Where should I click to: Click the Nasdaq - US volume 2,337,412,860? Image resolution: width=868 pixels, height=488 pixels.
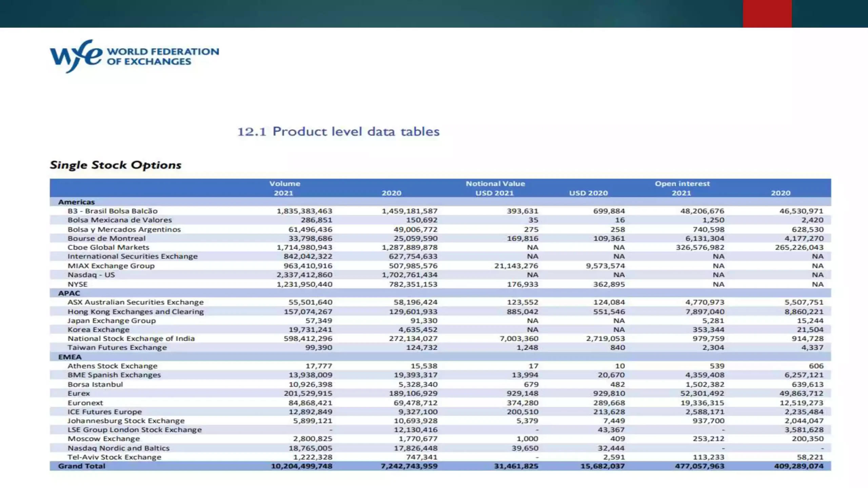pyautogui.click(x=304, y=275)
